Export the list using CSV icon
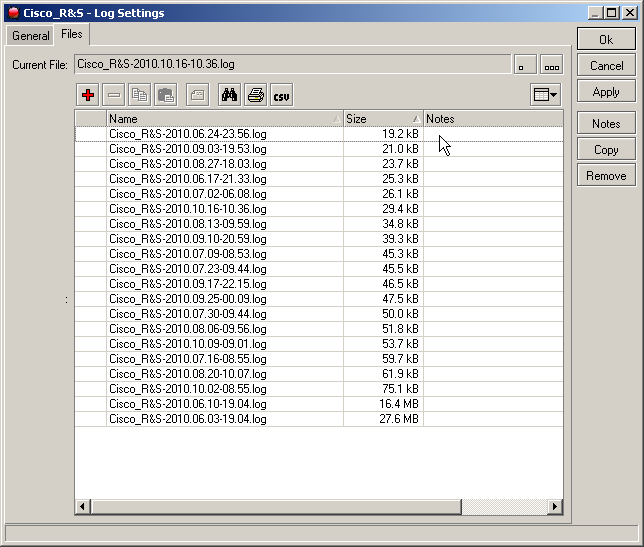 (281, 95)
